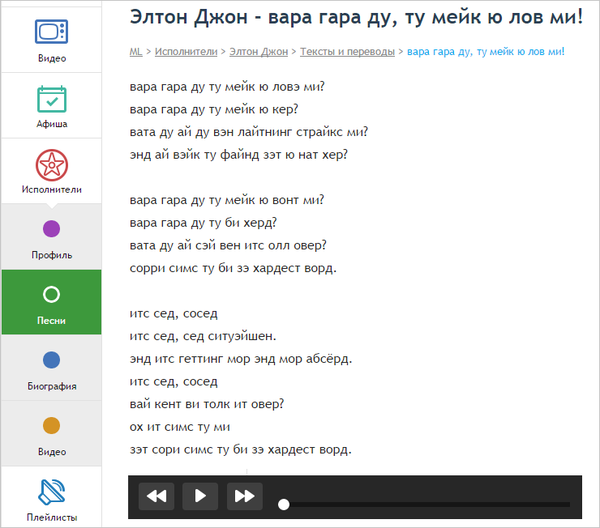Click the Исполнители breadcrumb link
This screenshot has height=528, width=600.
pyautogui.click(x=186, y=52)
